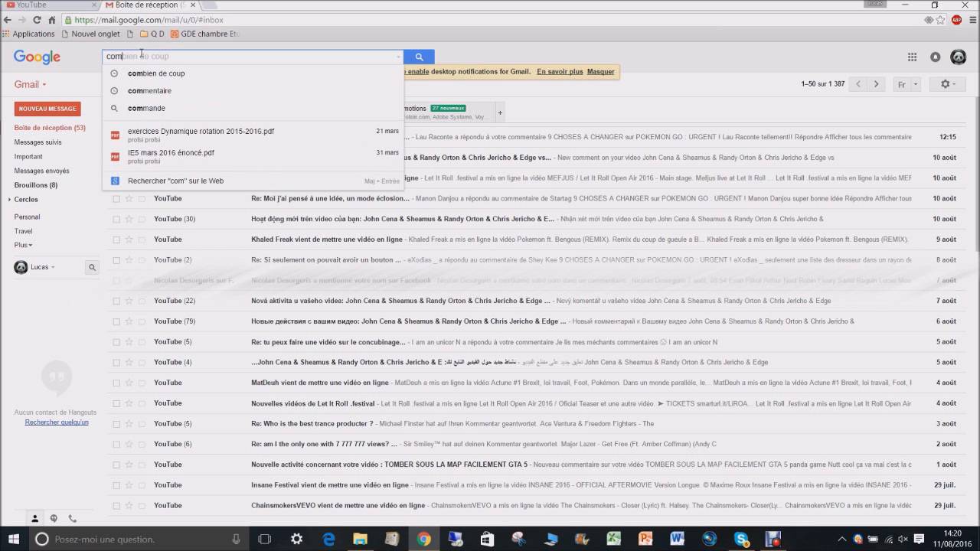Select the Khaled Freak email checkbox
Viewport: 980px width, 551px height.
pos(116,240)
